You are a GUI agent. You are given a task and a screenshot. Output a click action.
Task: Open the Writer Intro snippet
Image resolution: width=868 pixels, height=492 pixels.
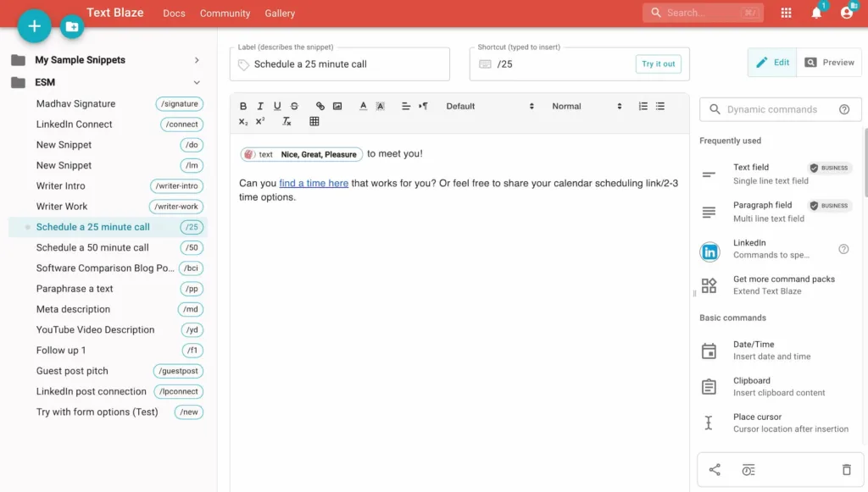[x=108, y=186]
